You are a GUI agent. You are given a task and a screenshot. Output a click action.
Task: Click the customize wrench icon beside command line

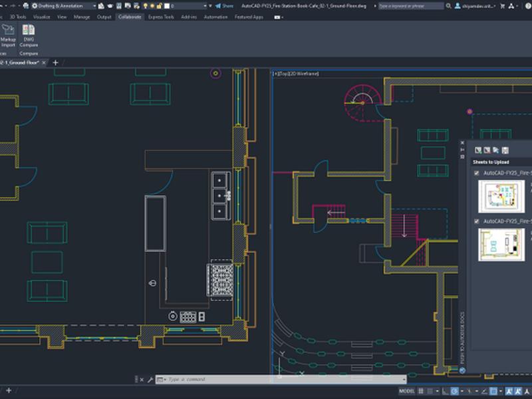click(150, 380)
